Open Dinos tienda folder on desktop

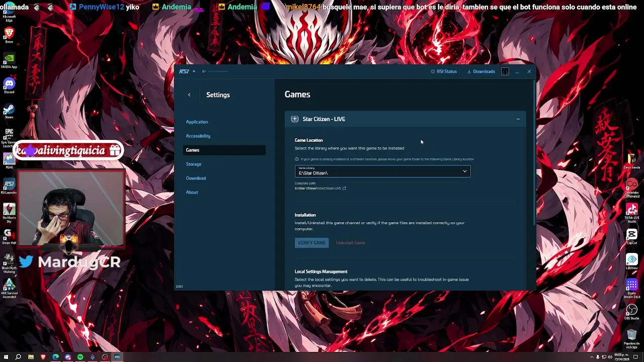point(631,161)
